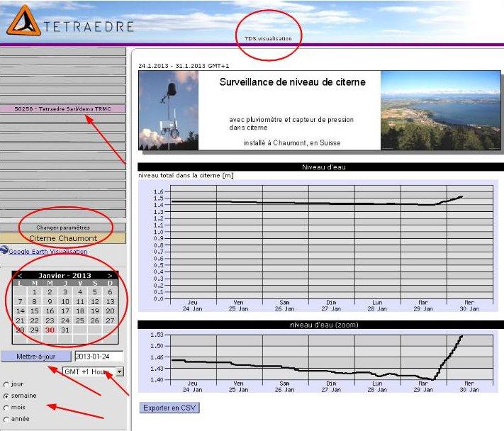
Task: Select the 'jour' radio button
Action: tap(7, 384)
